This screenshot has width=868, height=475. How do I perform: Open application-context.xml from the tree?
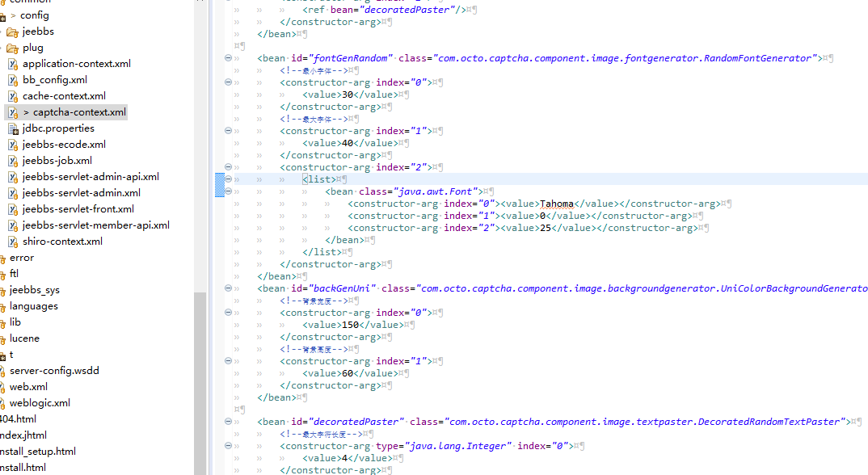pyautogui.click(x=77, y=64)
